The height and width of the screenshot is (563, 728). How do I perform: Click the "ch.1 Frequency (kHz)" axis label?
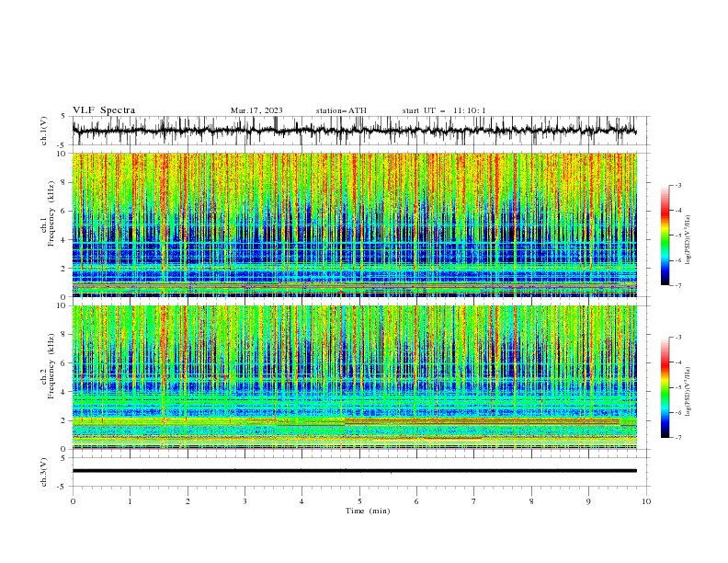pos(48,214)
